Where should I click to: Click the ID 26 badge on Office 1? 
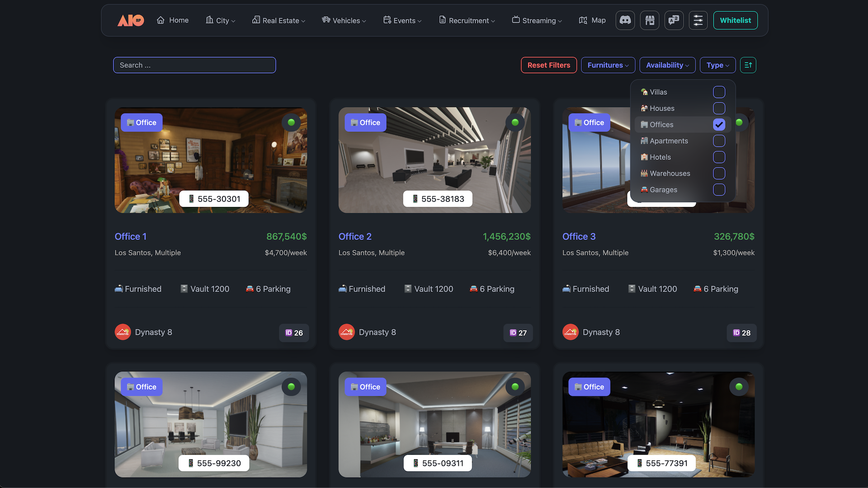click(294, 333)
